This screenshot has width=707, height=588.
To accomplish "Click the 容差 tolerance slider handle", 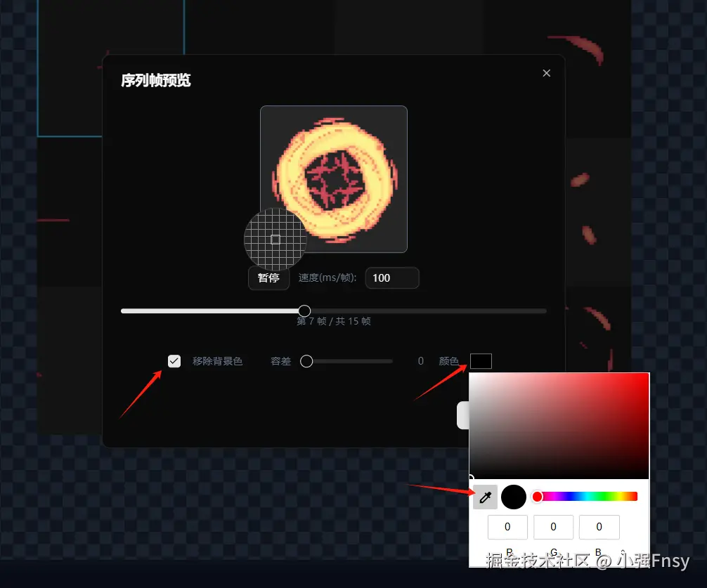I will tap(306, 361).
